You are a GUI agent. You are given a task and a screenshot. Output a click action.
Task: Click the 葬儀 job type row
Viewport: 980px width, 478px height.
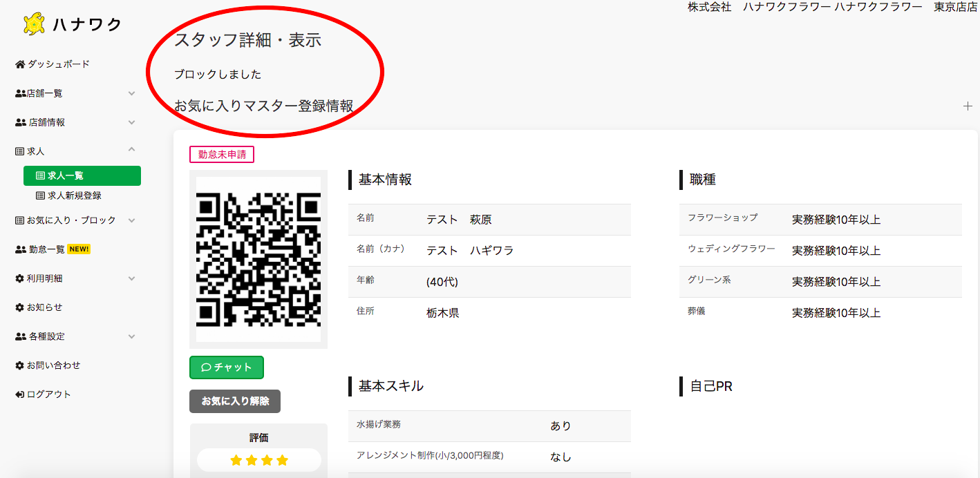click(820, 313)
